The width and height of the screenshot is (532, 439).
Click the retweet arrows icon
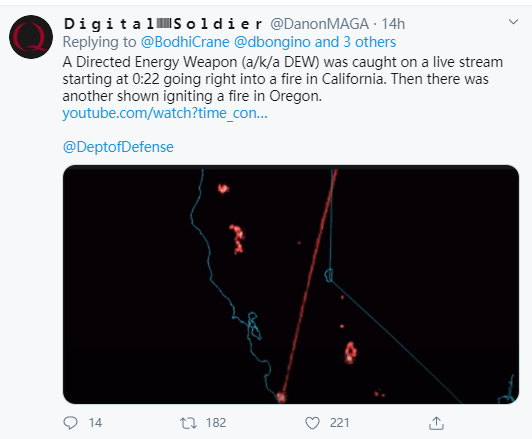(x=188, y=423)
